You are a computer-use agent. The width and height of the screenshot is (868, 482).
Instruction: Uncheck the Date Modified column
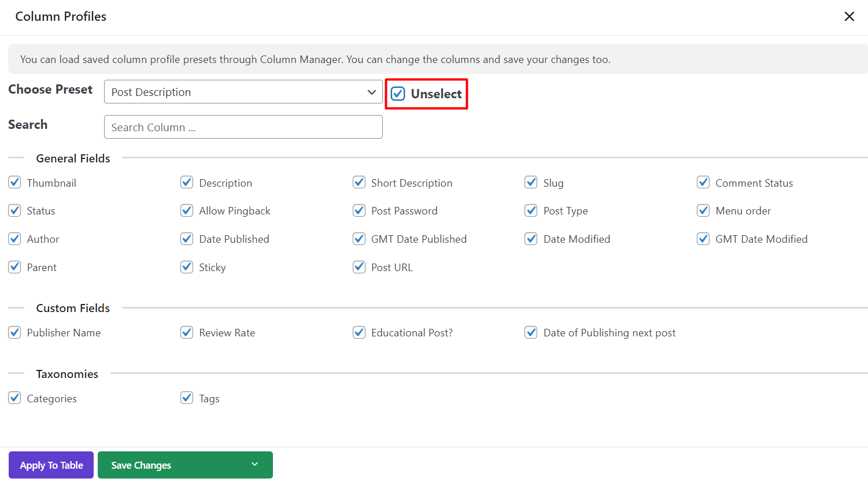tap(531, 239)
